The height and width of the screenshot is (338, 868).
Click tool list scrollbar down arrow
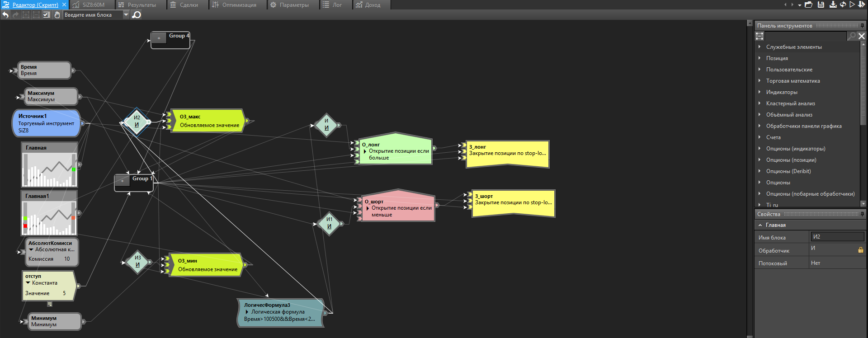click(863, 204)
